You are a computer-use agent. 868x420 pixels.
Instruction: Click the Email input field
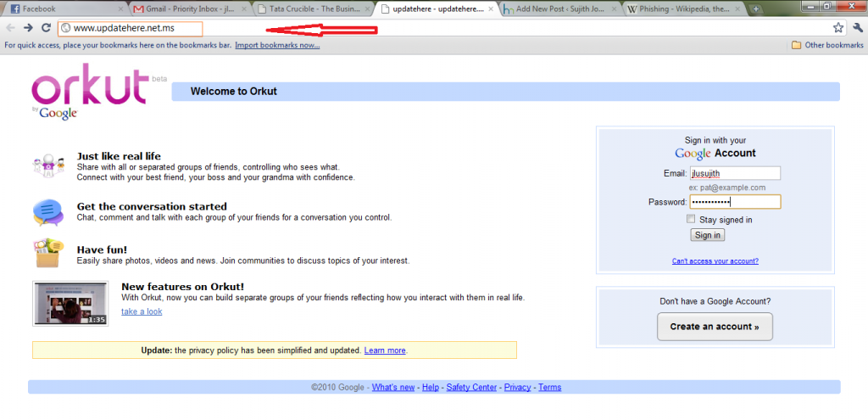point(735,173)
